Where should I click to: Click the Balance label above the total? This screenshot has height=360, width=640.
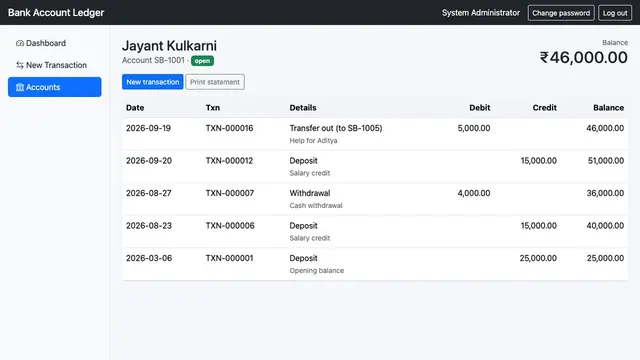615,42
